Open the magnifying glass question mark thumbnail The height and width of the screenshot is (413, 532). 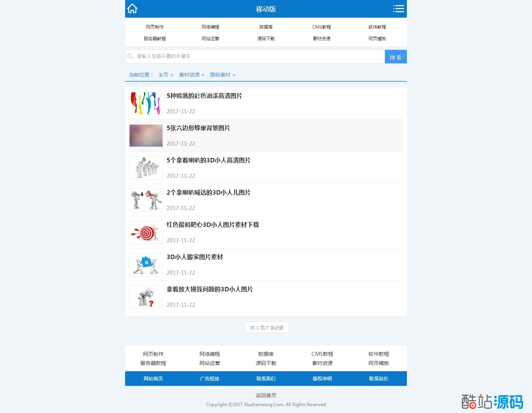coord(146,297)
